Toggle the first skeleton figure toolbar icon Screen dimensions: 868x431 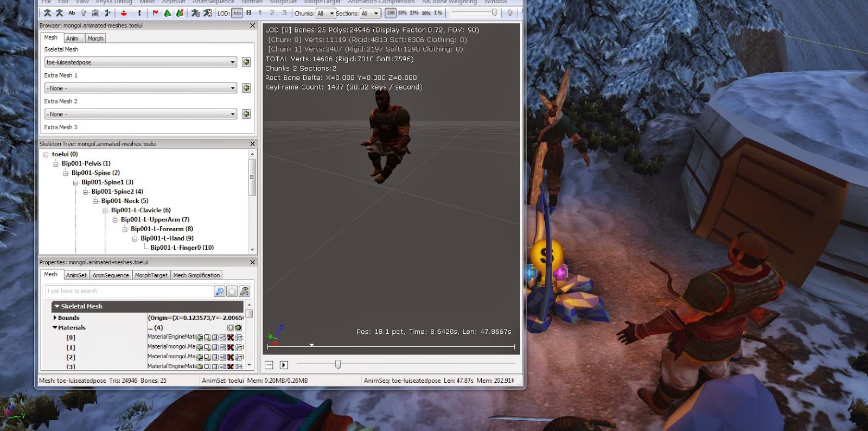(48, 13)
